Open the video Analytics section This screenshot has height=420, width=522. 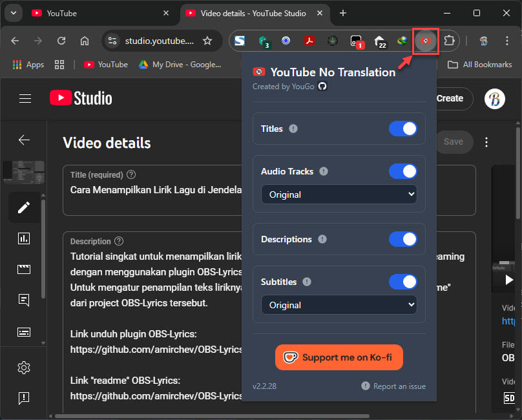pos(24,238)
